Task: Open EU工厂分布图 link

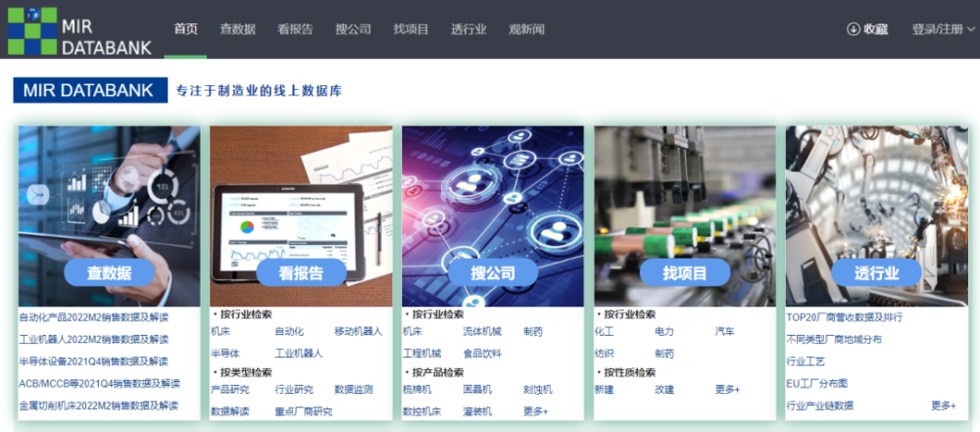Action: click(x=816, y=383)
